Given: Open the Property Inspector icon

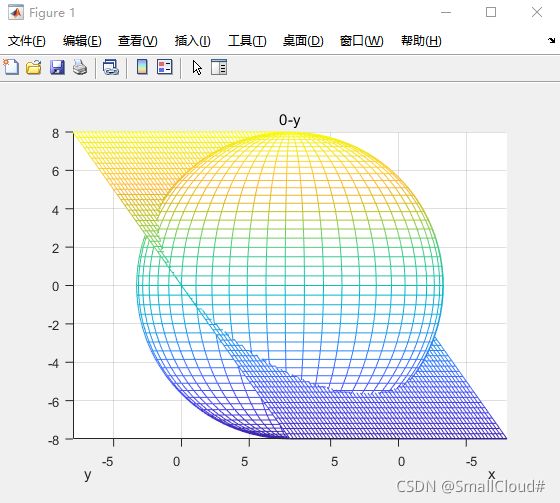Looking at the screenshot, I should tap(219, 67).
